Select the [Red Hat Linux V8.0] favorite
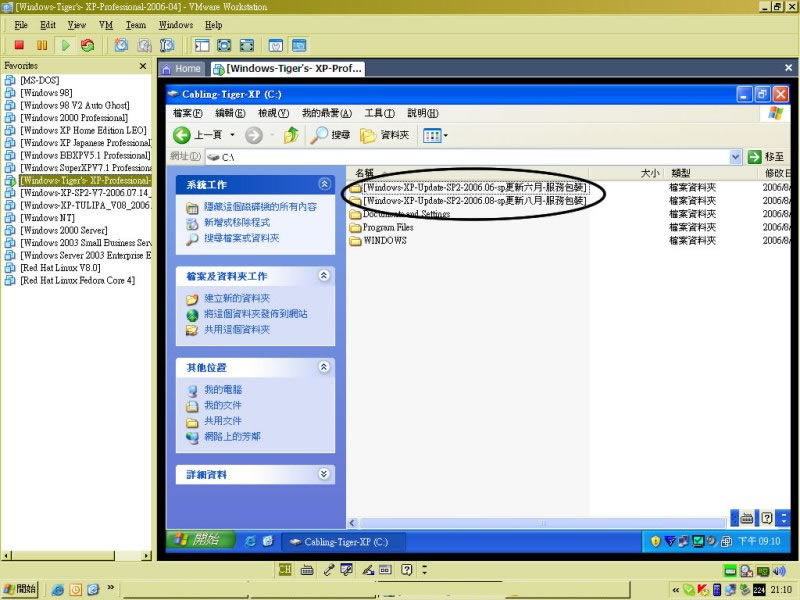The width and height of the screenshot is (800, 600). pos(60,268)
